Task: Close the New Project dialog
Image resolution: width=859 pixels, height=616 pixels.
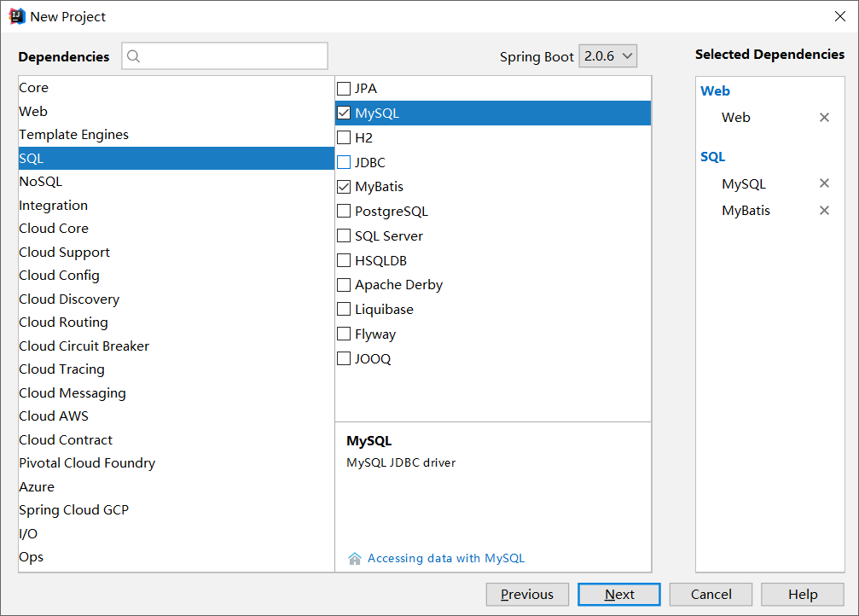Action: point(839,16)
